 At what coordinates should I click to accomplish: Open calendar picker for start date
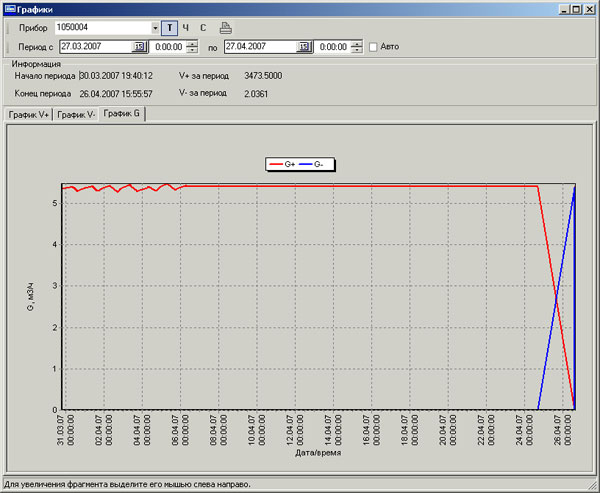click(139, 47)
